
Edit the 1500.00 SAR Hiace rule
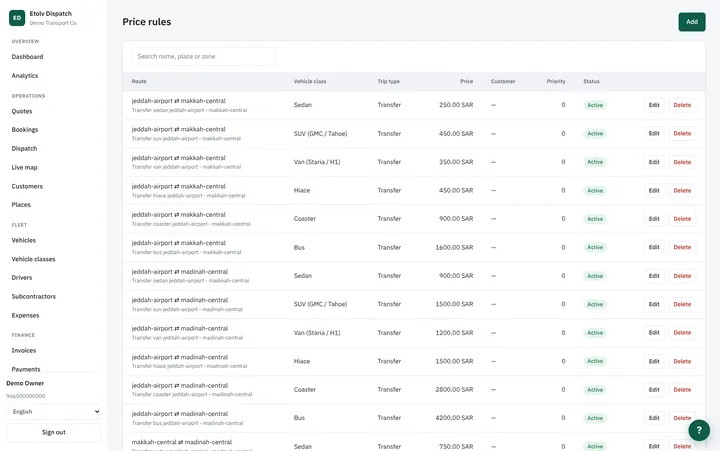654,361
